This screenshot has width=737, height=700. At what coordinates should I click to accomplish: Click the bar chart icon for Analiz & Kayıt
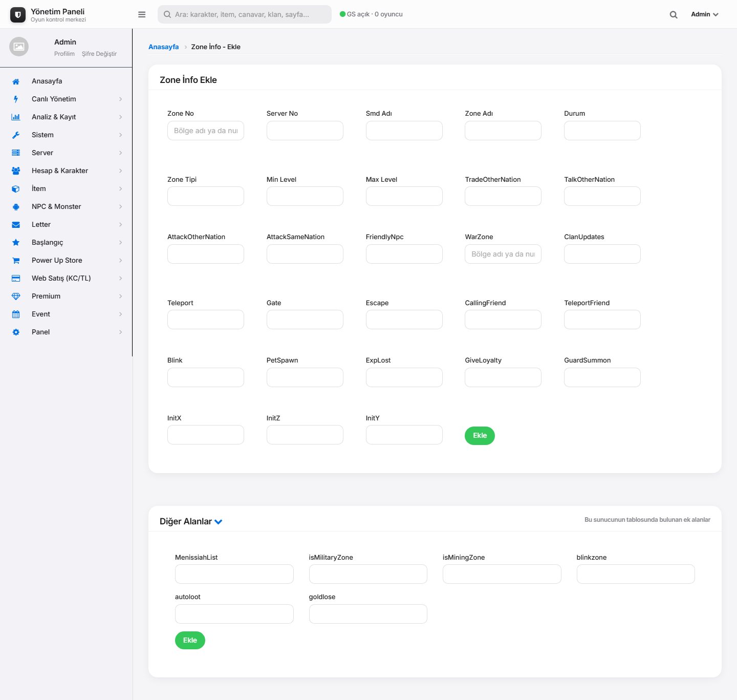pyautogui.click(x=16, y=117)
